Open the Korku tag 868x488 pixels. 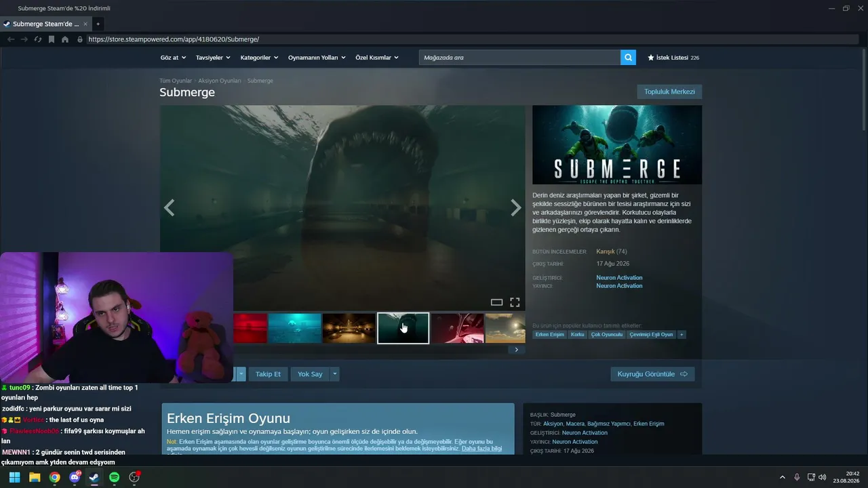point(578,334)
